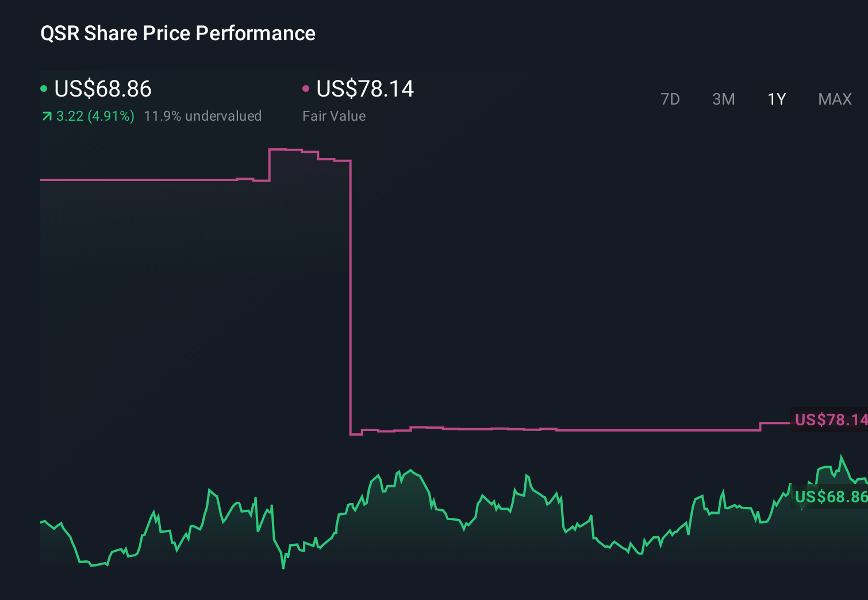The height and width of the screenshot is (600, 868).
Task: Select the MAX time range
Action: [x=834, y=99]
